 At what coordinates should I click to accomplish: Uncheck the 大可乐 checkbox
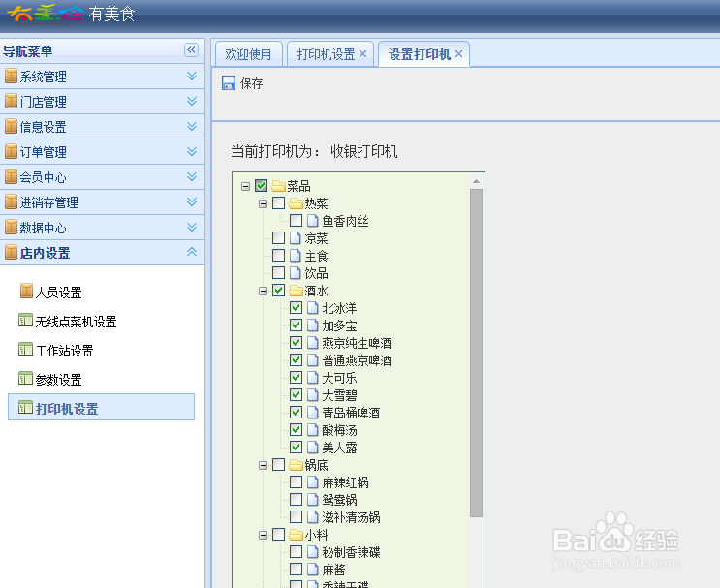tap(297, 378)
